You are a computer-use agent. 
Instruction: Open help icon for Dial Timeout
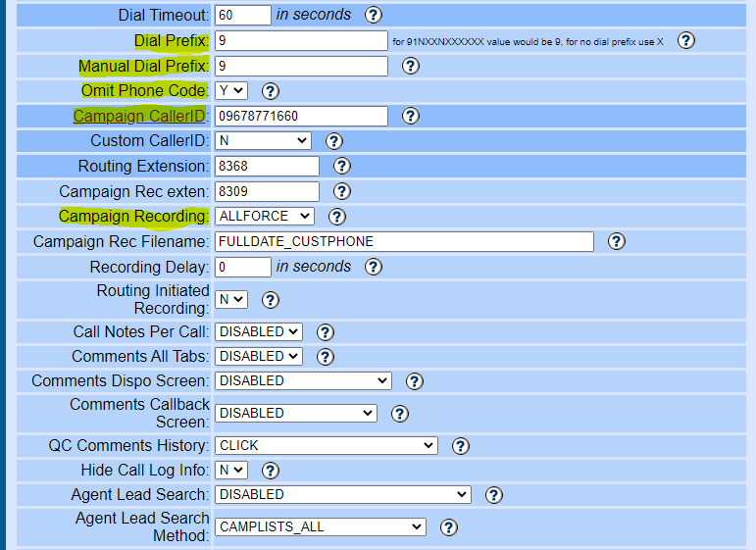coord(374,15)
